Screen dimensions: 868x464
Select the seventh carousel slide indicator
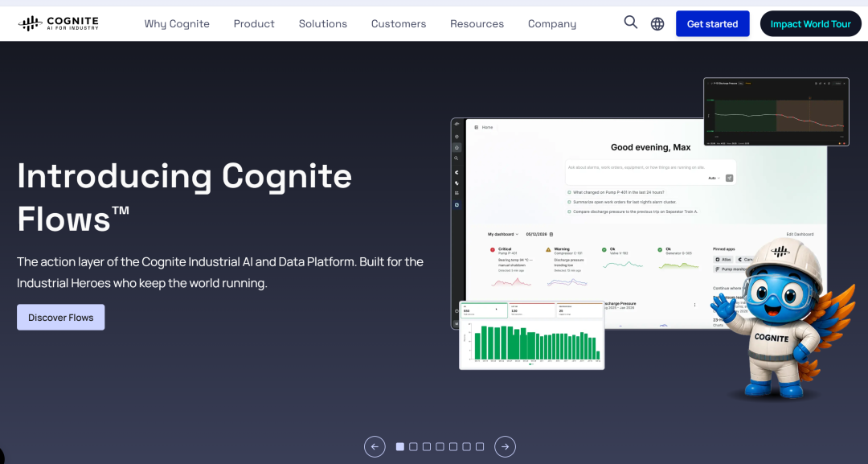point(479,446)
